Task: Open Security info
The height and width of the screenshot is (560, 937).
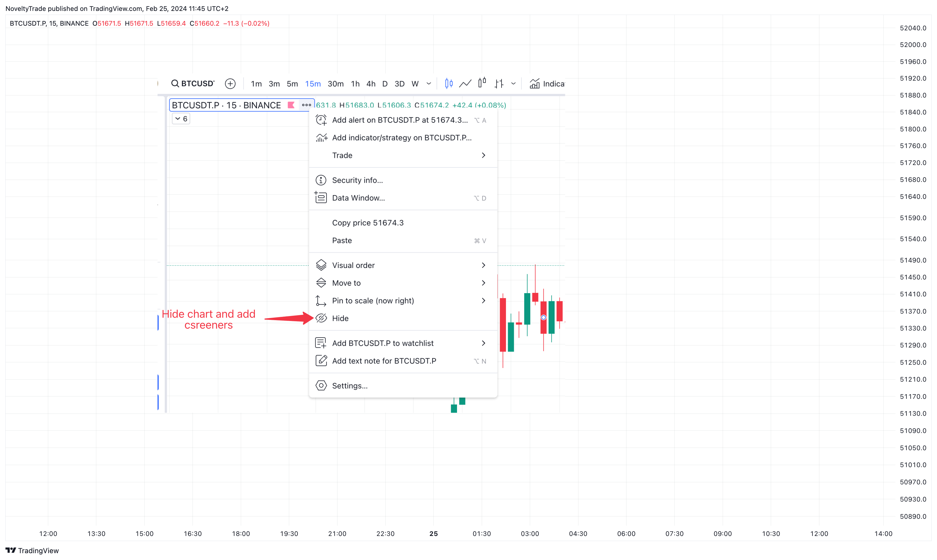Action: (403, 180)
